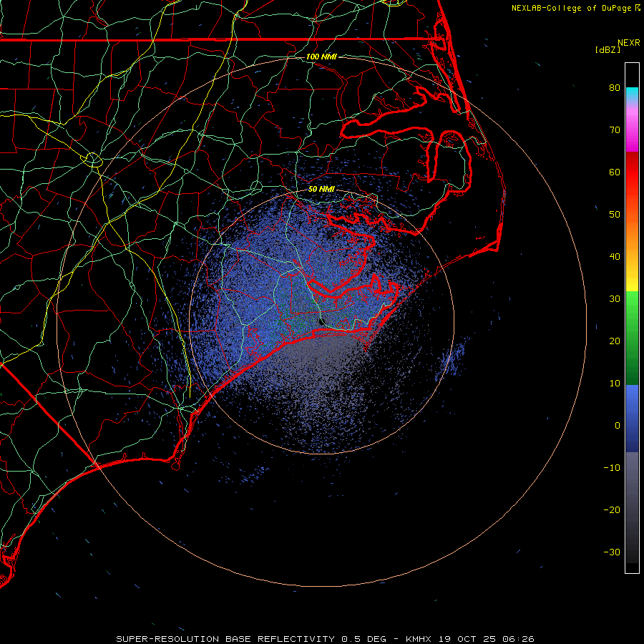Viewport: 644px width, 644px height.
Task: Click the KMHX station ID in caption
Action: click(419, 639)
